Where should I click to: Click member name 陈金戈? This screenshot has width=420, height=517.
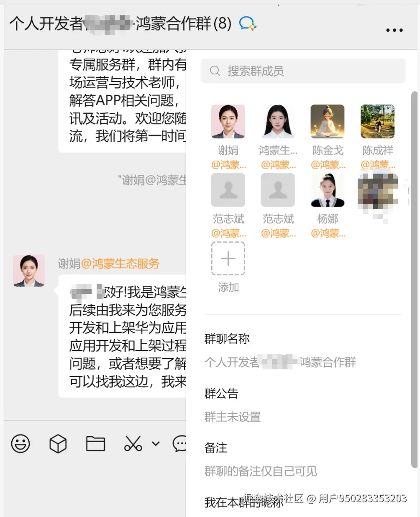tap(328, 150)
